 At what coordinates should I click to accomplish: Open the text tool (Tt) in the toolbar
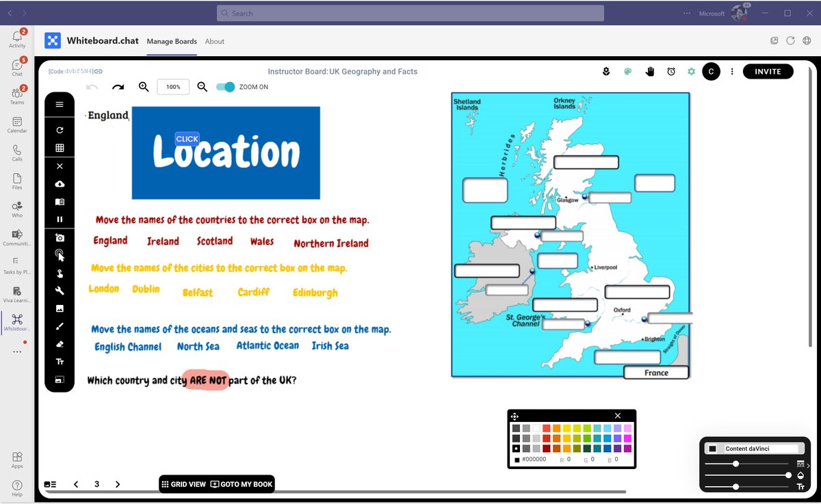pos(60,360)
